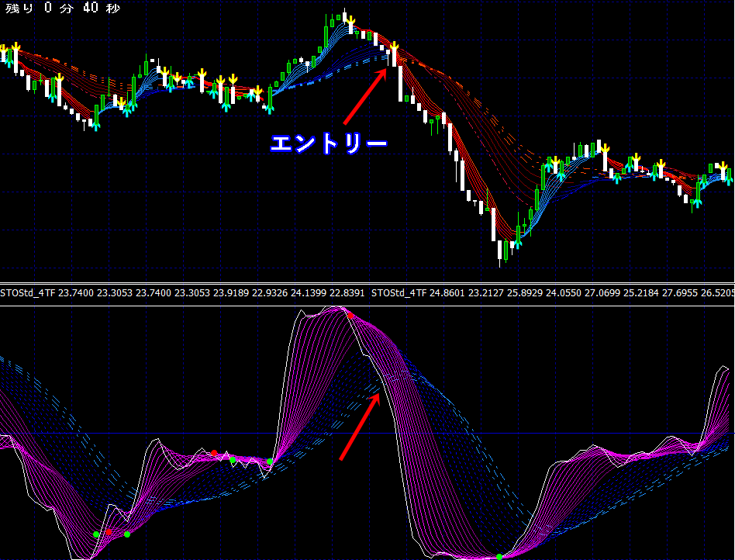Viewport: 735px width, 560px height.
Task: Click the indicator value 27.6955
Action: (680, 293)
